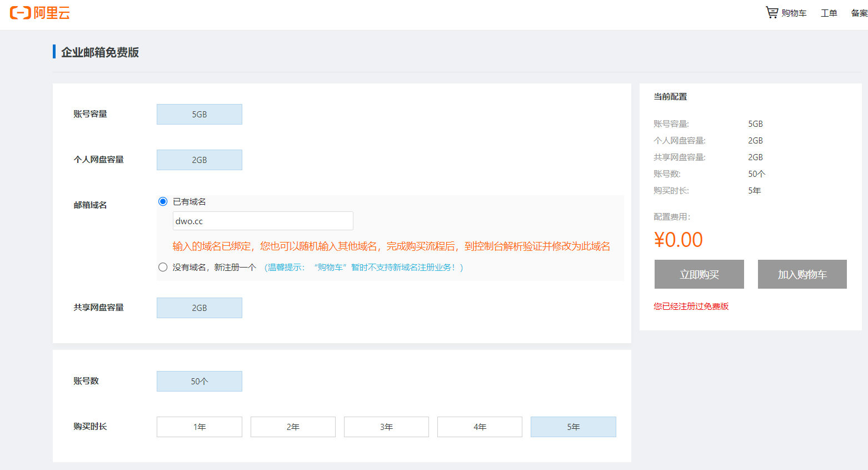Select 5年 purchase duration
Image resolution: width=868 pixels, height=470 pixels.
[573, 427]
